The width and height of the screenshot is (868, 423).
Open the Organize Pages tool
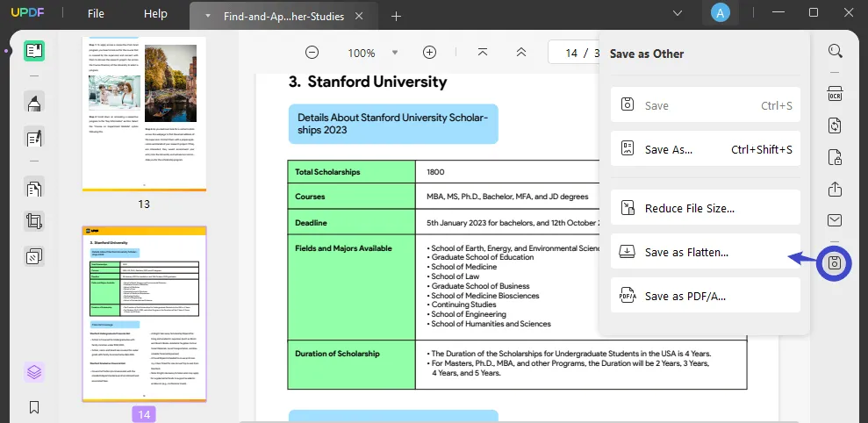[x=34, y=189]
